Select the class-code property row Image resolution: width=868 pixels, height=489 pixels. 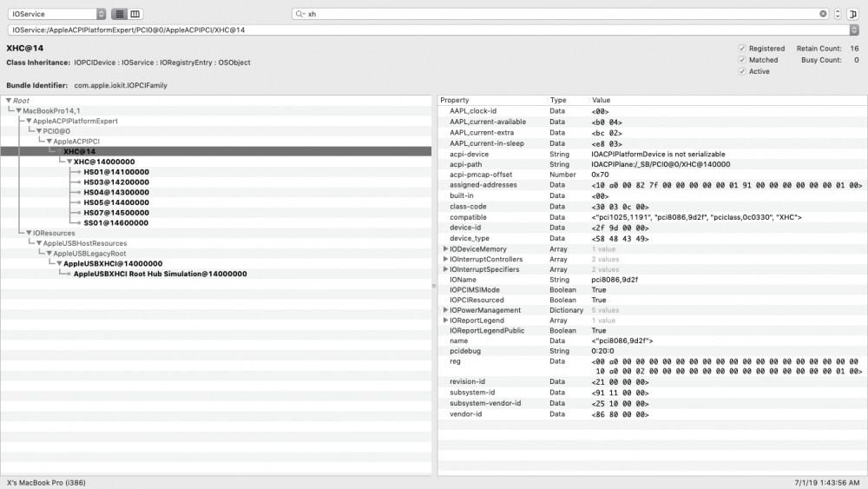(652, 207)
